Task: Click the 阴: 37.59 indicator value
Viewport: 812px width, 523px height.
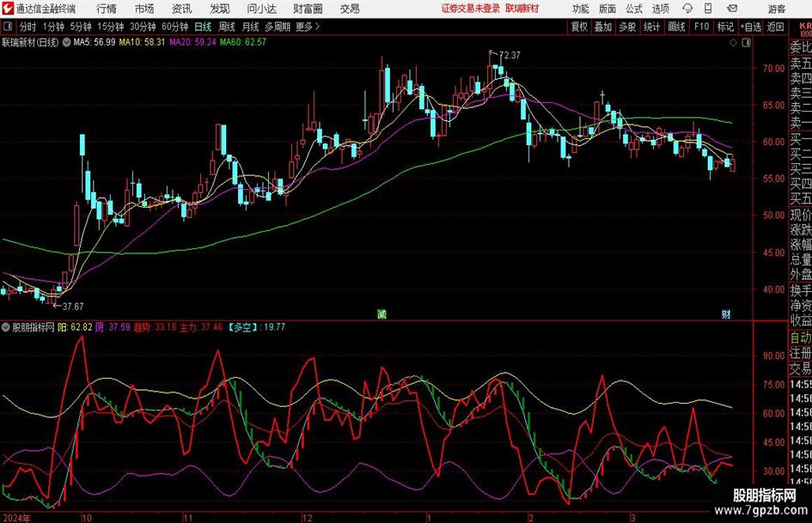Action: (x=113, y=327)
